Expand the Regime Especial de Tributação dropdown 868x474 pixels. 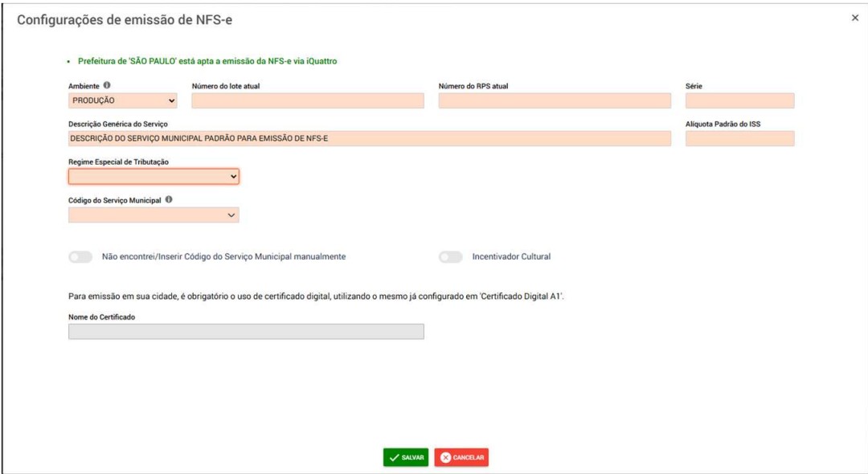[x=154, y=177]
